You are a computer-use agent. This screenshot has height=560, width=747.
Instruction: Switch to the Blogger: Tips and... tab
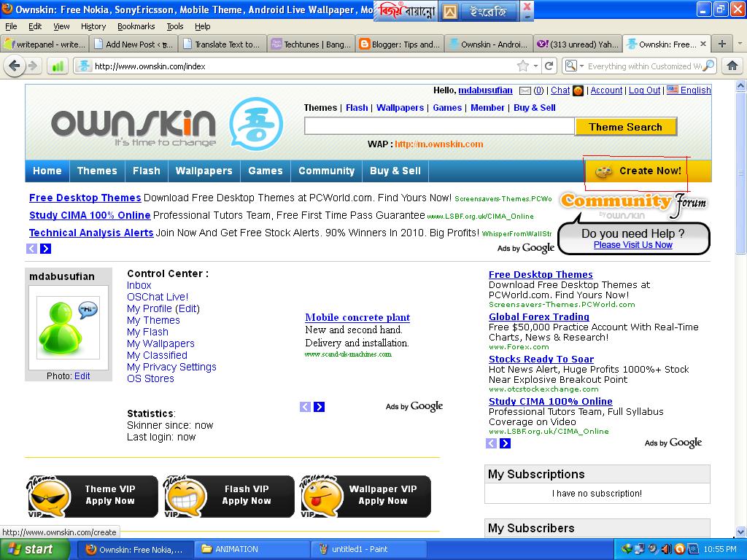(x=400, y=44)
